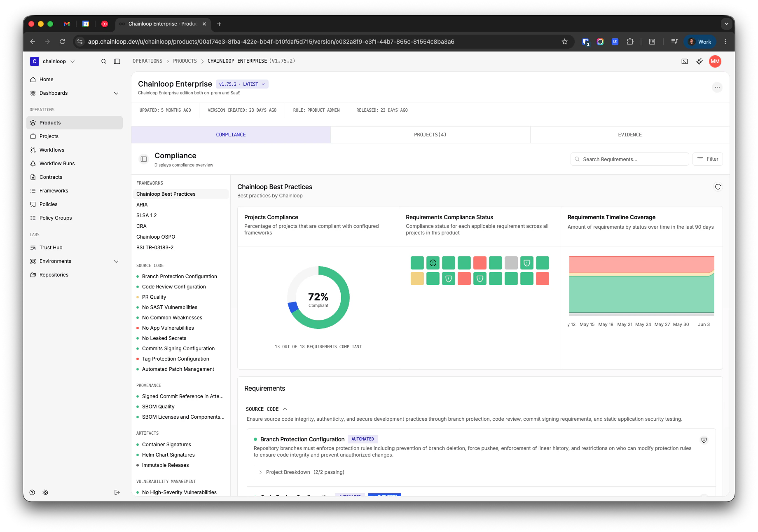
Task: Switch to the Compliance tab
Action: coord(231,135)
